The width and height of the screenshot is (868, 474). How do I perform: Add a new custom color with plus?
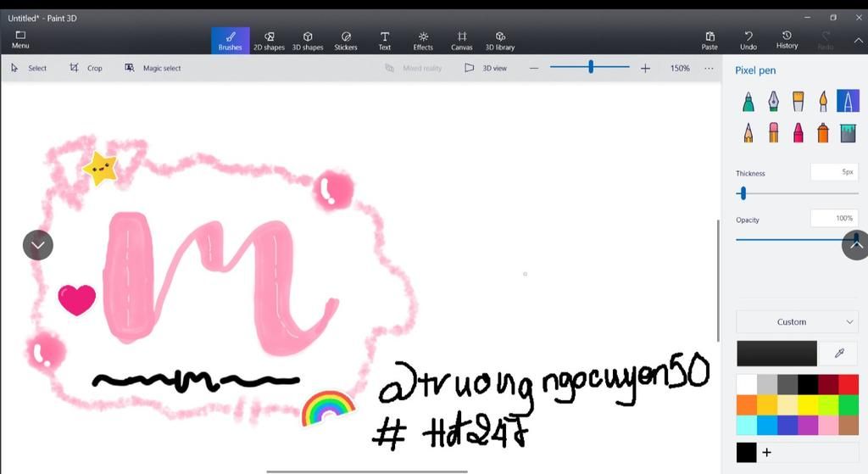pyautogui.click(x=766, y=453)
